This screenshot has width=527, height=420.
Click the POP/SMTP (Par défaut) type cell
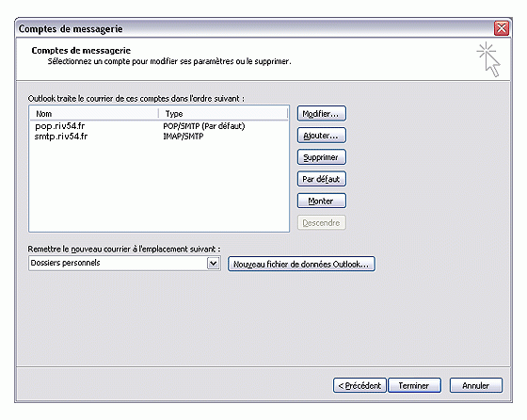[x=204, y=126]
